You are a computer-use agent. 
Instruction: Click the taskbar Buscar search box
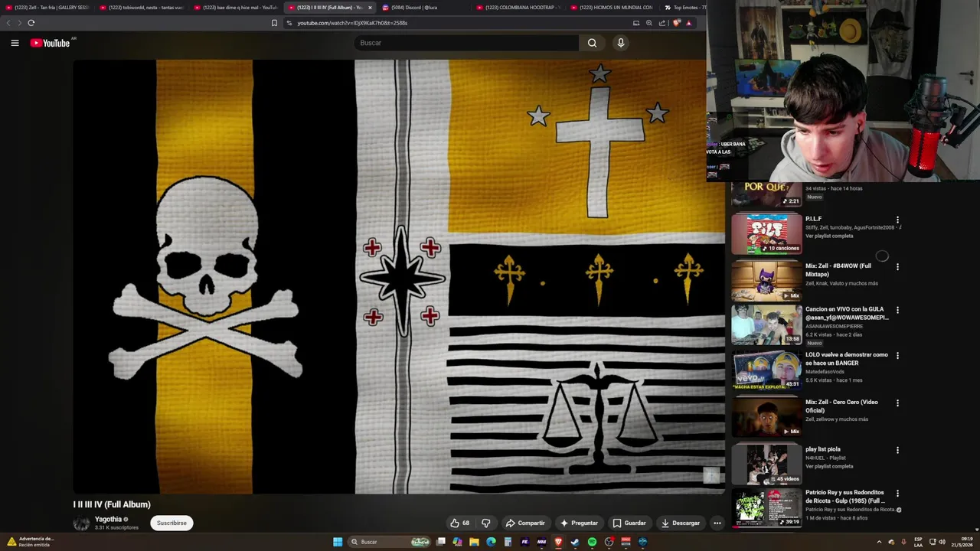click(390, 542)
